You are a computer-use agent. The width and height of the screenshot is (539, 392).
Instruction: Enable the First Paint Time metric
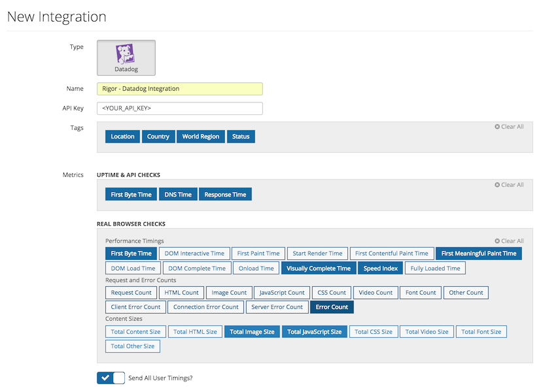(x=258, y=253)
